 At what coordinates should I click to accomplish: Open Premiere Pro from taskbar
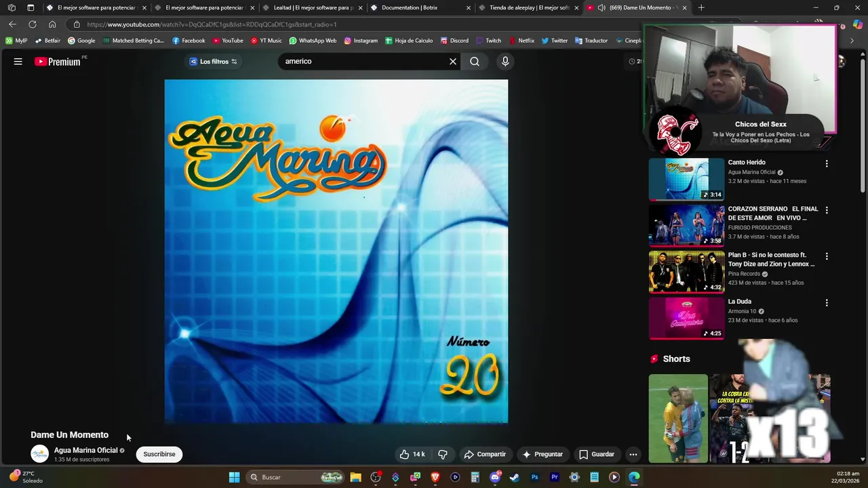tap(555, 477)
